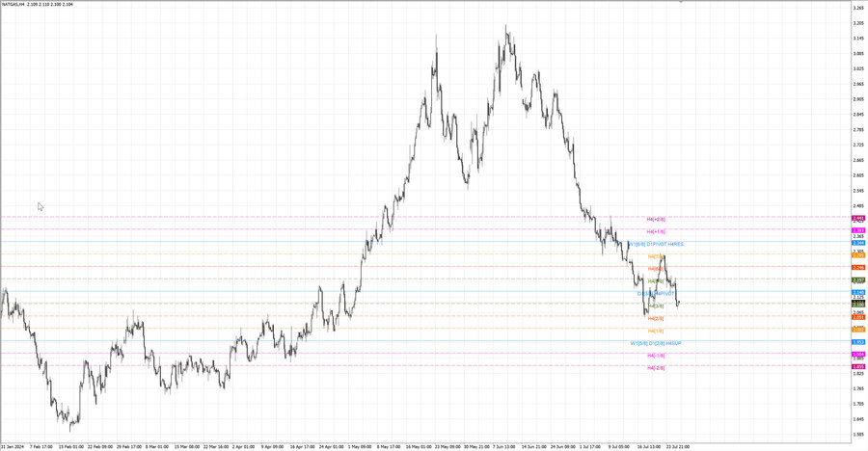
Task: Click the 15 Feb 01:00 time label
Action: coord(70,446)
